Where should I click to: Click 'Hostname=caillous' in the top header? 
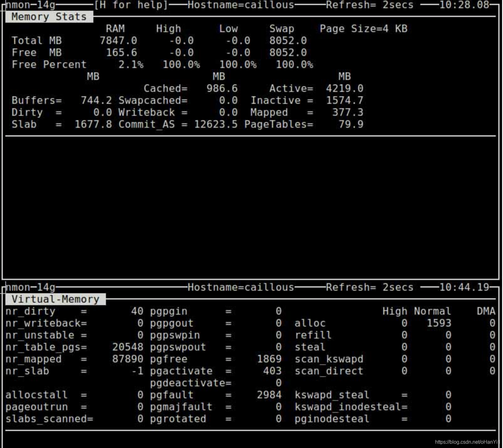click(x=241, y=5)
